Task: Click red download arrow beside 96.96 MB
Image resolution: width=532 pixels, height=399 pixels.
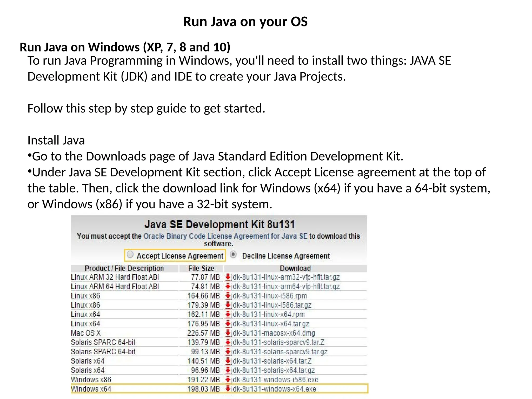Action: 228,370
